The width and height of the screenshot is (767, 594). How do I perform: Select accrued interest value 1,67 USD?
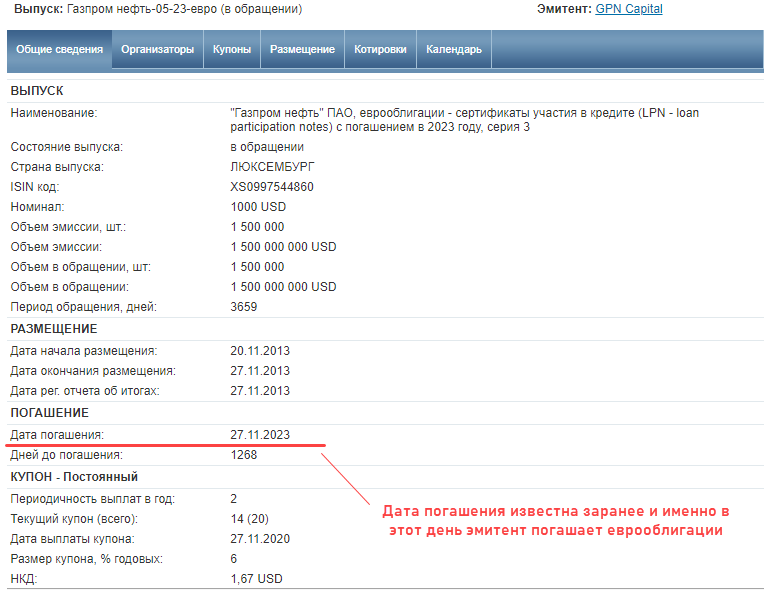[x=256, y=579]
